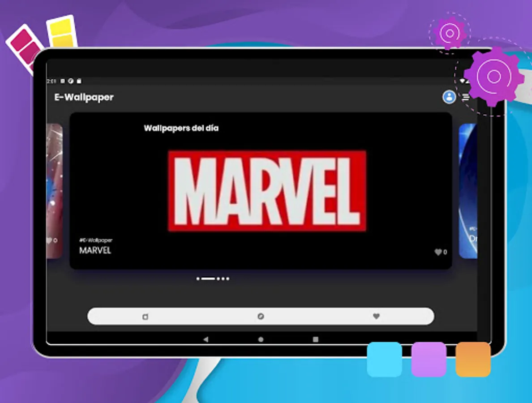Tap the Android home circle button
Viewport: 532px width, 403px height.
coord(261,339)
